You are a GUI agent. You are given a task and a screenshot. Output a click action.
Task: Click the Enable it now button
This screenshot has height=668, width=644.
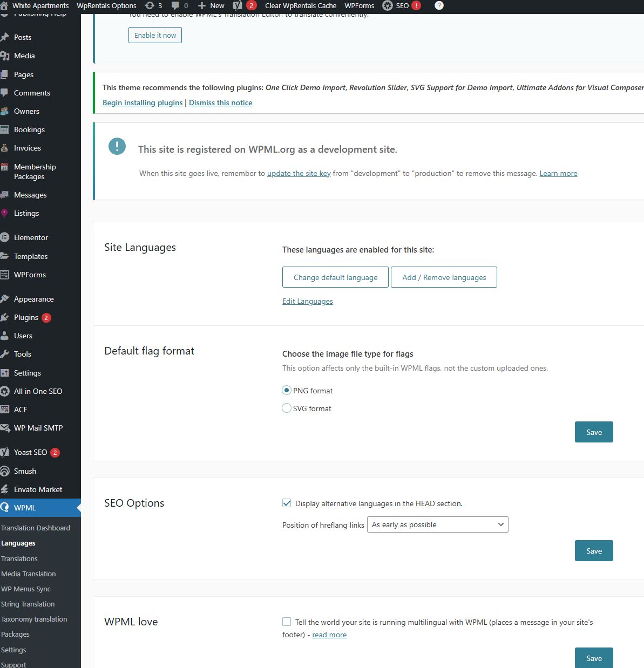coord(155,35)
